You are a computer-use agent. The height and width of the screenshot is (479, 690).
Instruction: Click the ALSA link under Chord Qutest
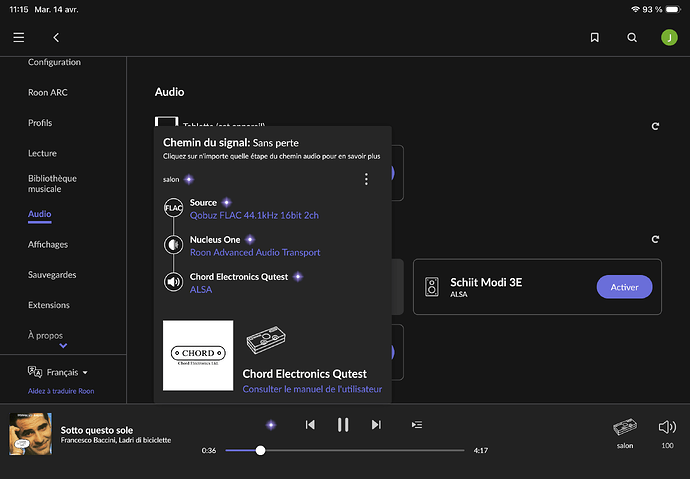point(201,289)
